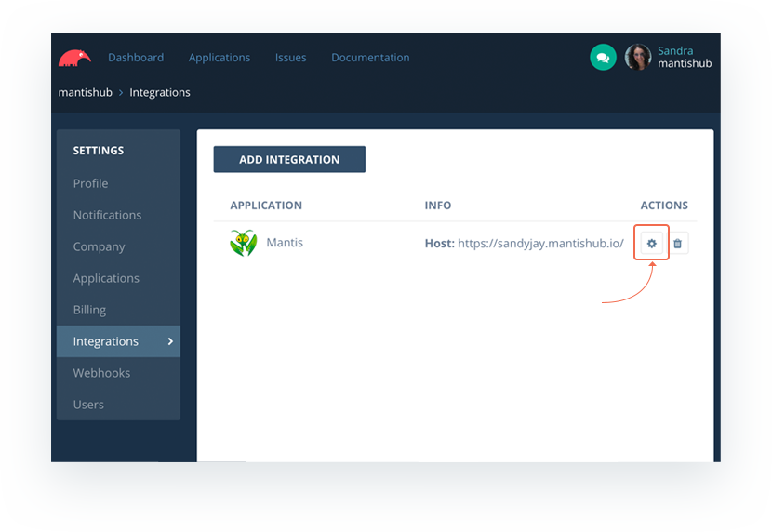Go to the Dashboard nav item
Image resolution: width=772 pixels, height=532 pixels.
136,58
